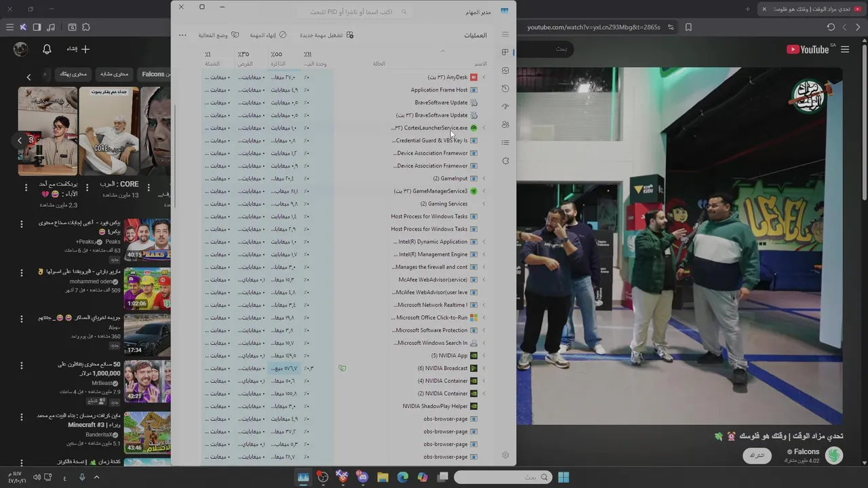Open the browser extensions puzzle icon
Screen dimensions: 868x488
(x=86, y=27)
